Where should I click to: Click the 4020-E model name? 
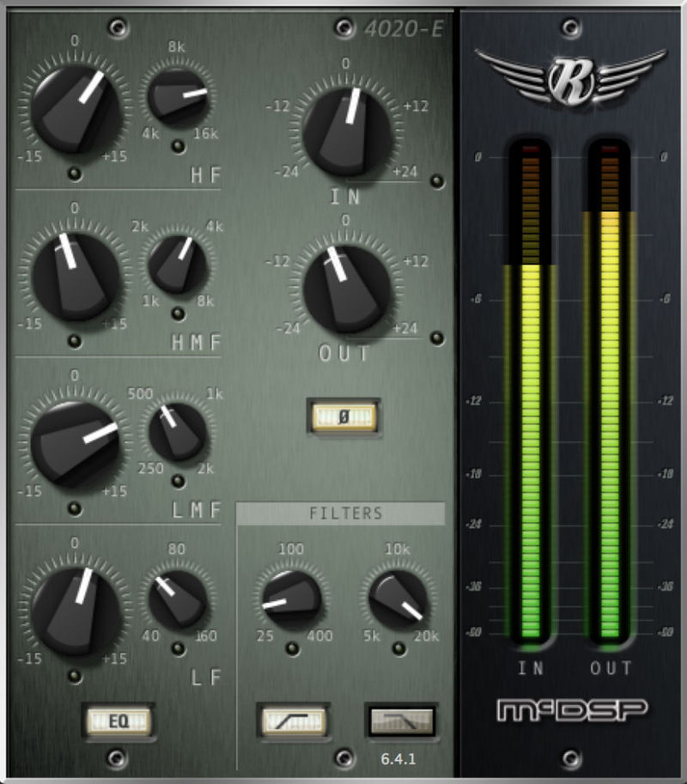[404, 28]
